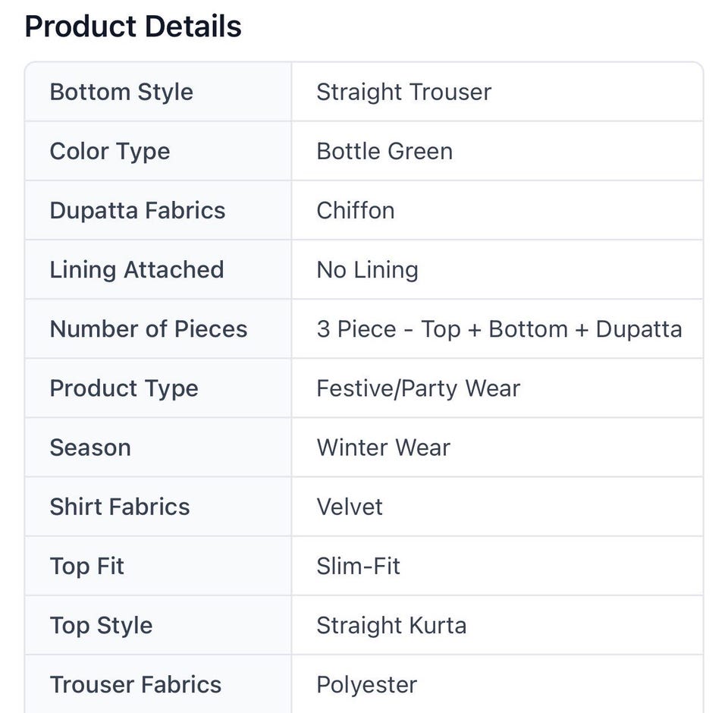The image size is (728, 713).
Task: Click the No Lining value
Action: tap(367, 270)
